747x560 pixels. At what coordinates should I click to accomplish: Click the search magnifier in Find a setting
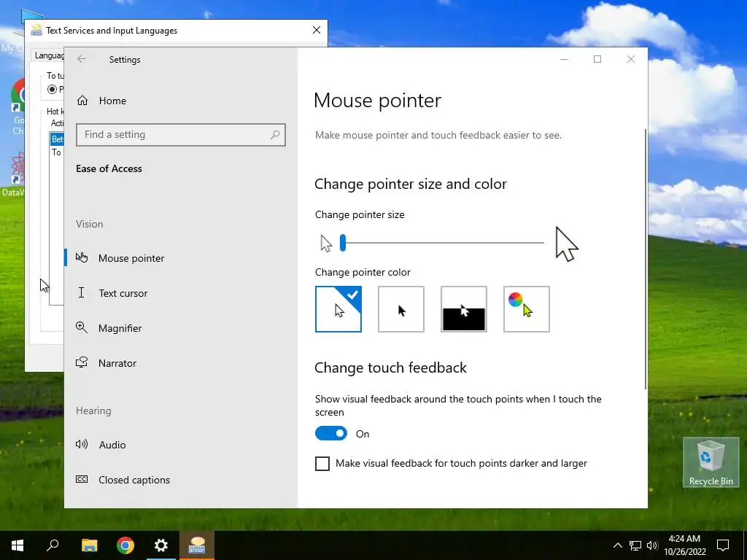point(275,135)
